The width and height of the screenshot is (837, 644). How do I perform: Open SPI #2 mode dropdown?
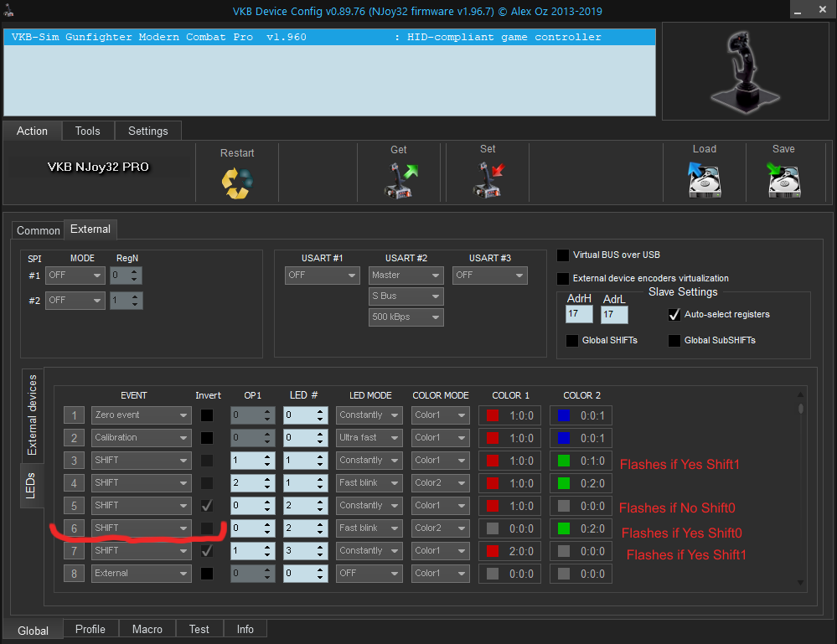[75, 301]
